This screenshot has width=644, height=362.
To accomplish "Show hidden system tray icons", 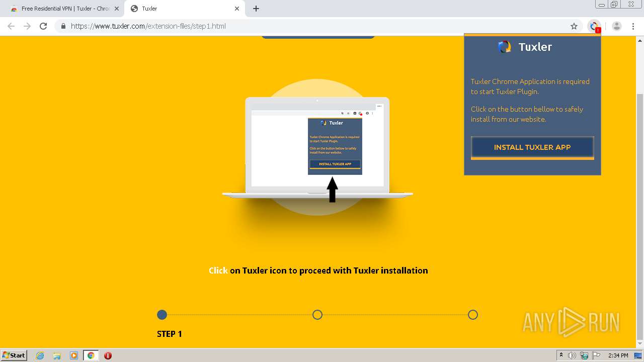I will click(561, 355).
